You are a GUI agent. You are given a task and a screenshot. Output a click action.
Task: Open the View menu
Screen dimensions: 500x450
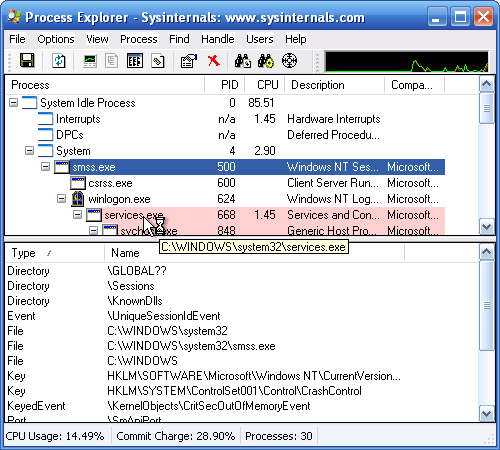[x=97, y=39]
